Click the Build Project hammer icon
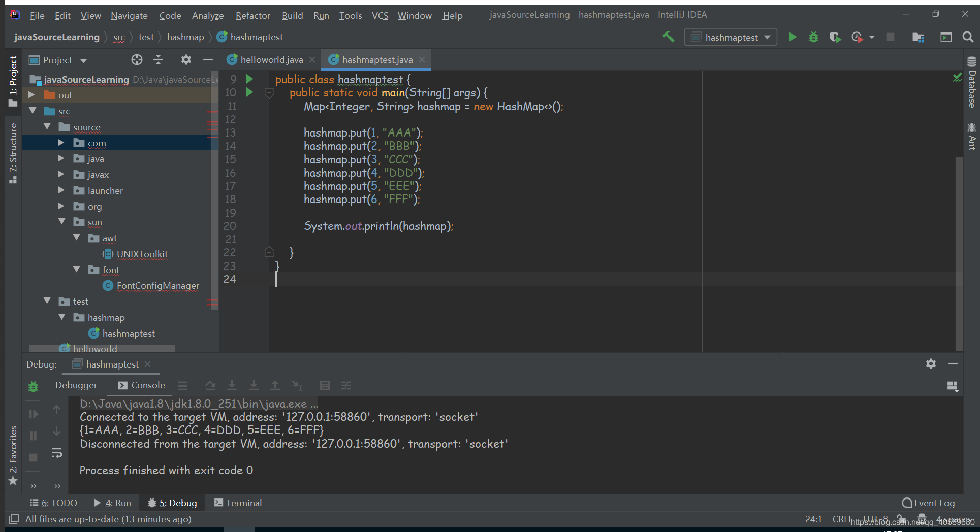The width and height of the screenshot is (980, 532). click(669, 37)
